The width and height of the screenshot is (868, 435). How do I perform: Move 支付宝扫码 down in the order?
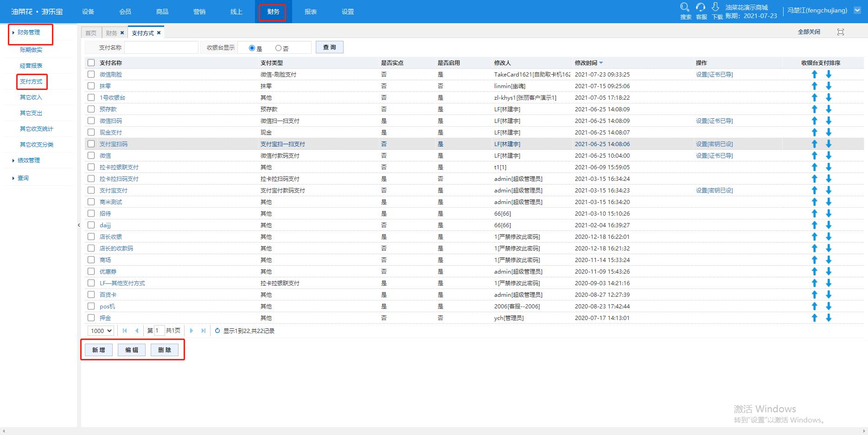tap(829, 144)
